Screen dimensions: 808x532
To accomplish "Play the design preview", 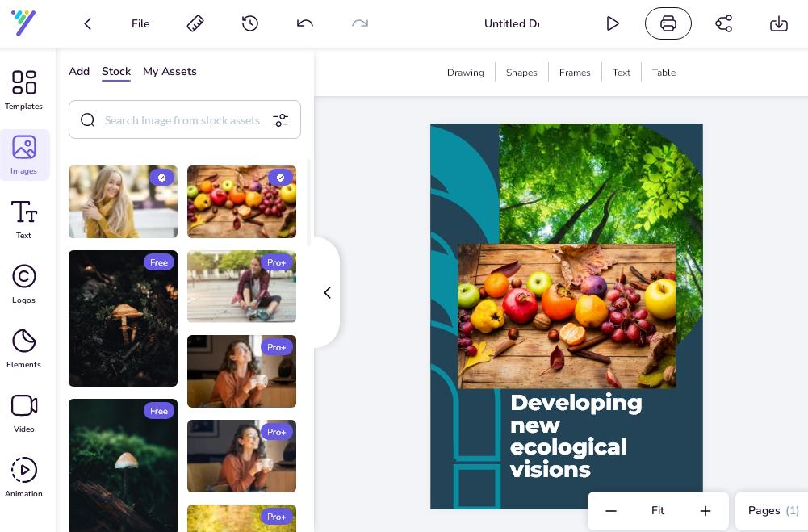I will click(x=613, y=23).
